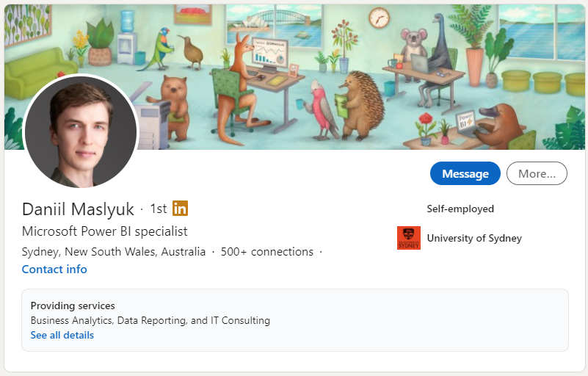View the 500+ connections list

point(267,252)
